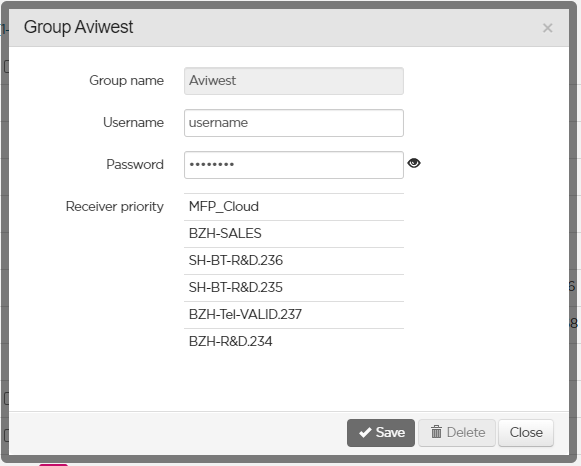Dismiss the dialog with the X icon

point(547,28)
